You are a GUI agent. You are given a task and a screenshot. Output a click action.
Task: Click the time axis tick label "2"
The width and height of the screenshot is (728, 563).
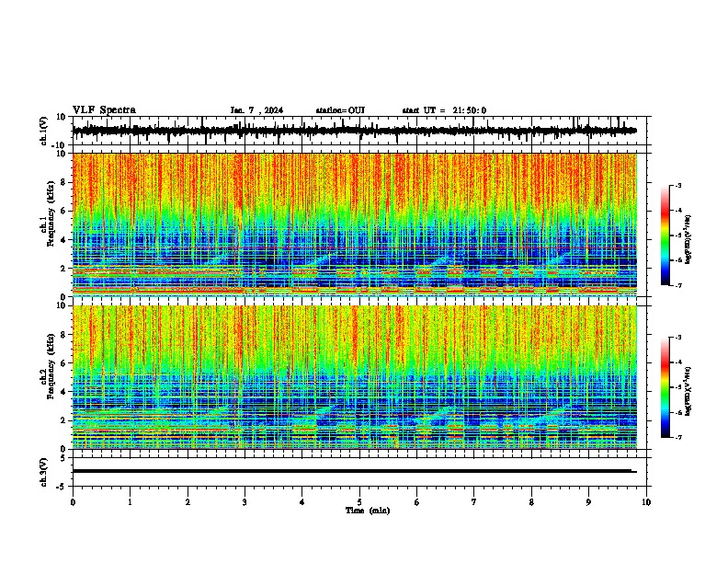point(188,502)
